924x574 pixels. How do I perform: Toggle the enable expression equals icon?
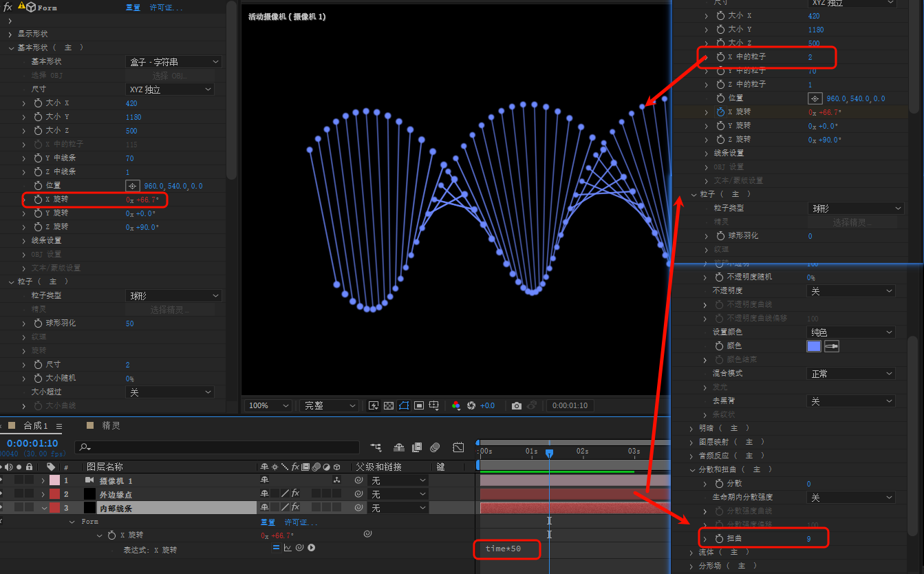point(277,548)
